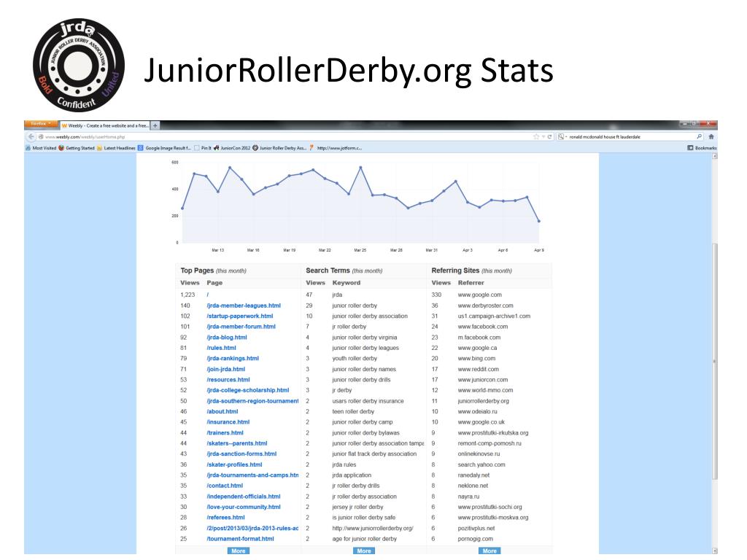Open the Bookmarks menu button
Screen dimensions: 747x560
click(702, 148)
